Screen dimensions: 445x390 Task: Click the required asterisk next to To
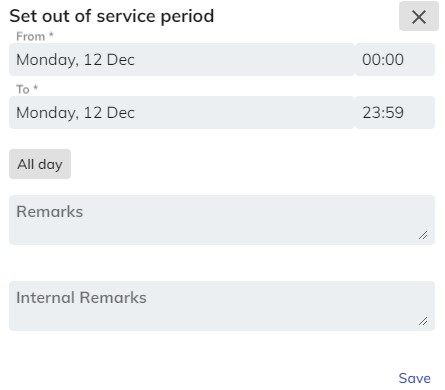(35, 87)
